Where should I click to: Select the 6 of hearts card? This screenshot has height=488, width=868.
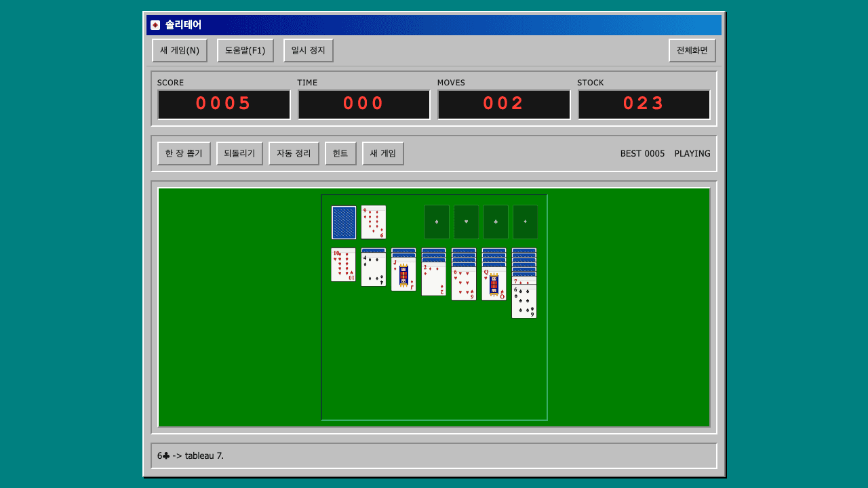(464, 284)
